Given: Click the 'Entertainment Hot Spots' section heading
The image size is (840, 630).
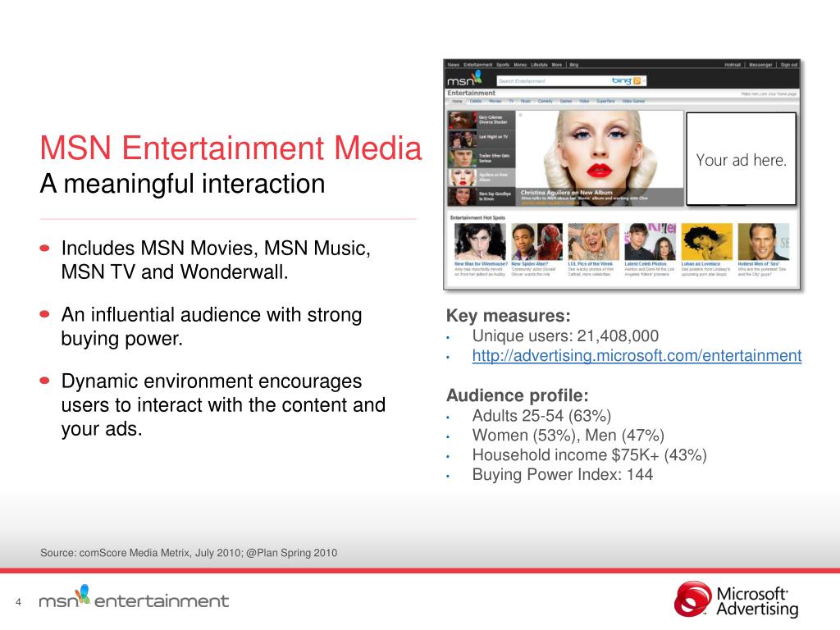Looking at the screenshot, I should pyautogui.click(x=477, y=217).
